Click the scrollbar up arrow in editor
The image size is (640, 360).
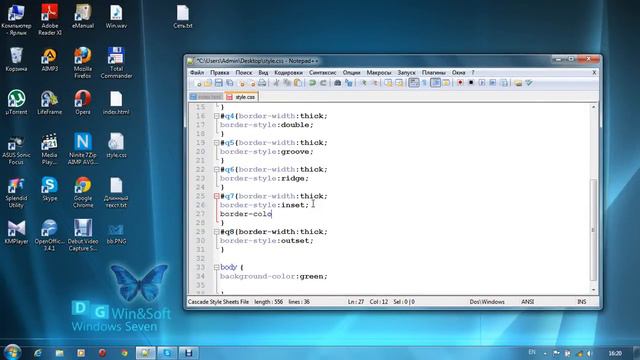coord(593,107)
